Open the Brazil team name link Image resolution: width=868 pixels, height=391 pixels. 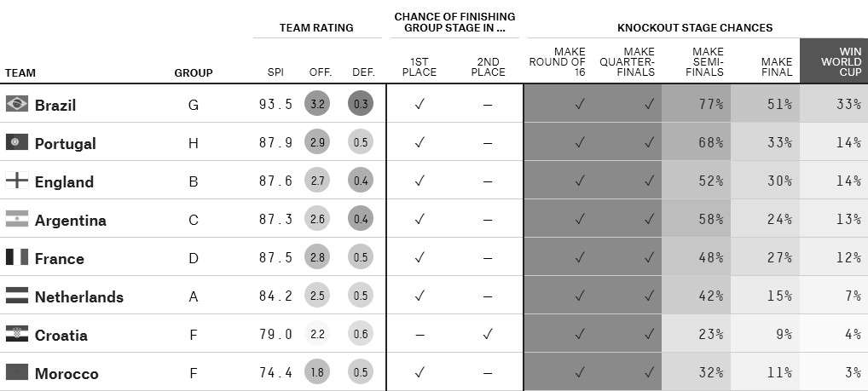55,105
